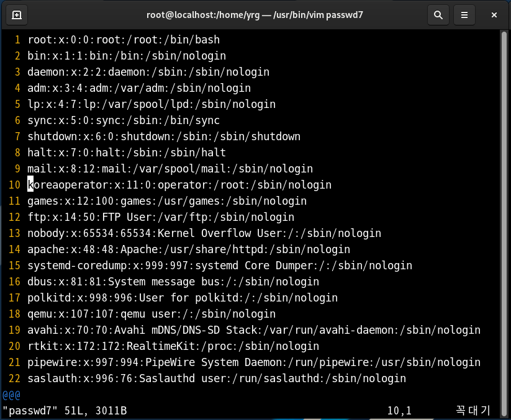Click the search magnifier icon in header

(438, 15)
